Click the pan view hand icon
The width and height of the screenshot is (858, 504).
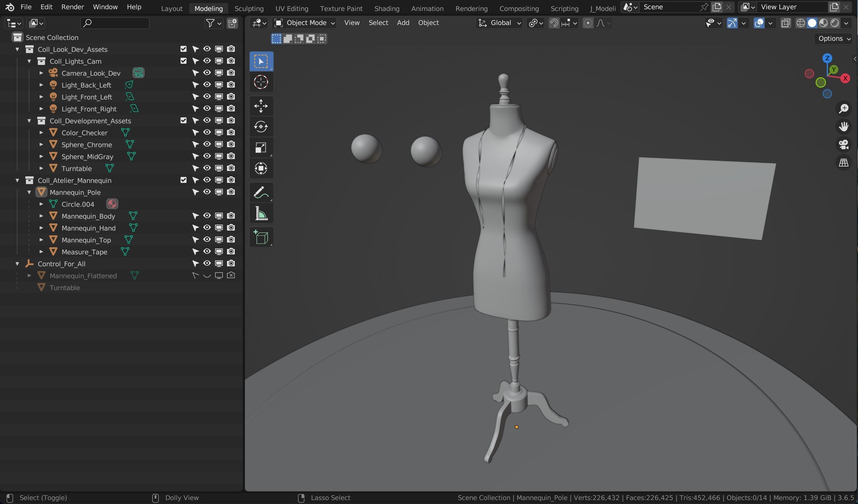tap(844, 127)
